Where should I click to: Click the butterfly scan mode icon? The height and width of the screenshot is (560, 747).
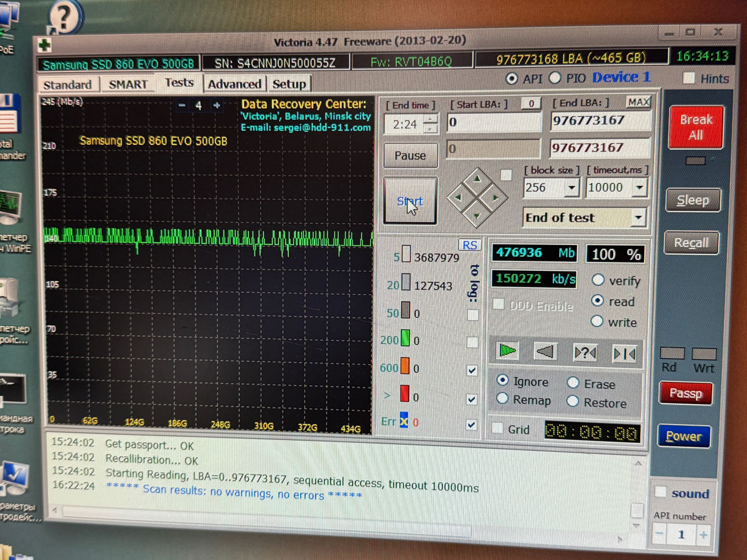[x=624, y=354]
